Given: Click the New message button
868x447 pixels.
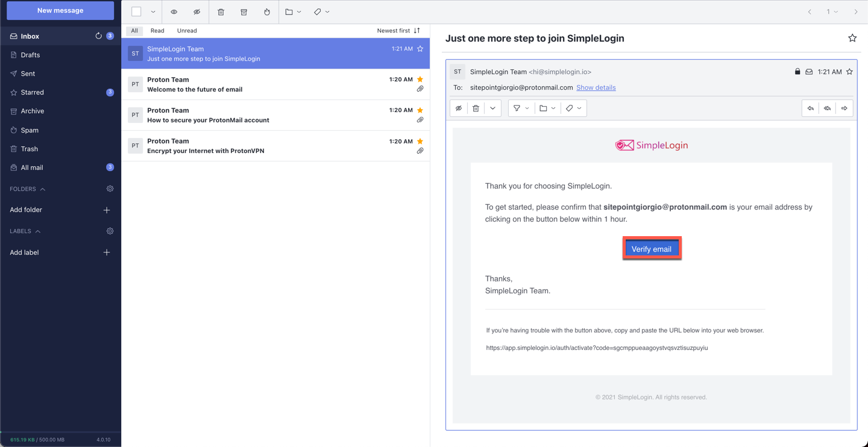Looking at the screenshot, I should click(60, 10).
